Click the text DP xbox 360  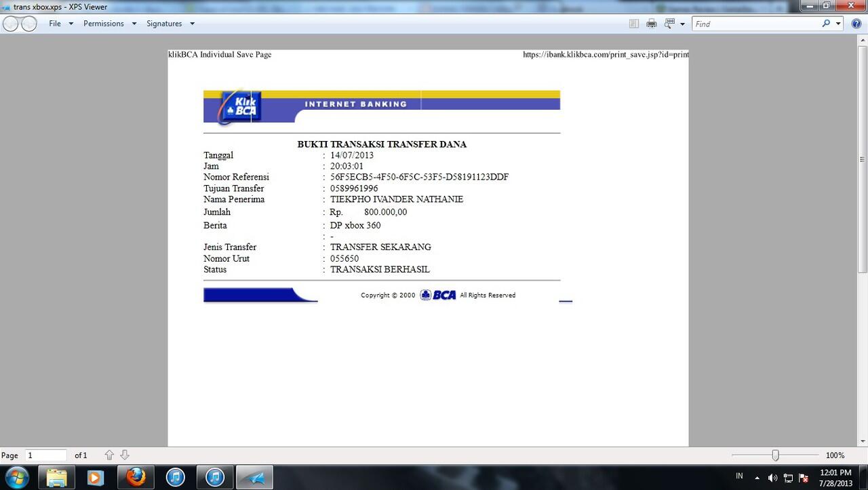[355, 226]
